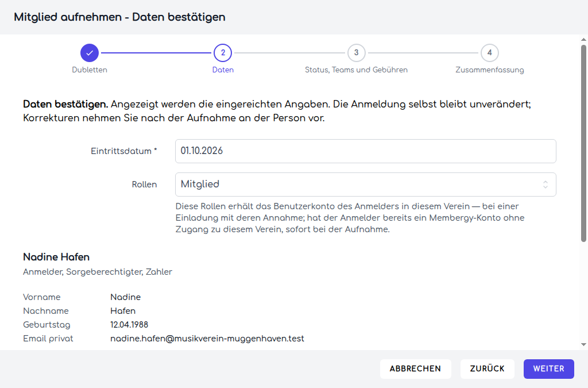The image size is (588, 388).
Task: Click the Weiter button
Action: click(548, 369)
